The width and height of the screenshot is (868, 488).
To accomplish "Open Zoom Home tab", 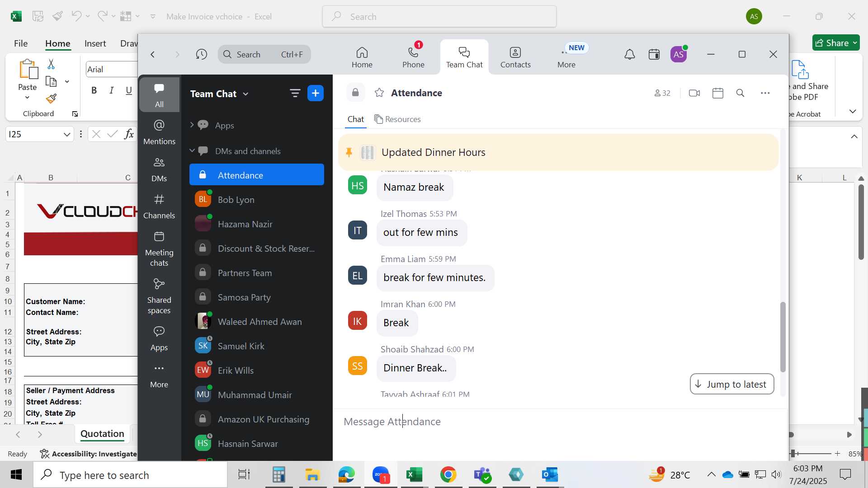I will (362, 57).
